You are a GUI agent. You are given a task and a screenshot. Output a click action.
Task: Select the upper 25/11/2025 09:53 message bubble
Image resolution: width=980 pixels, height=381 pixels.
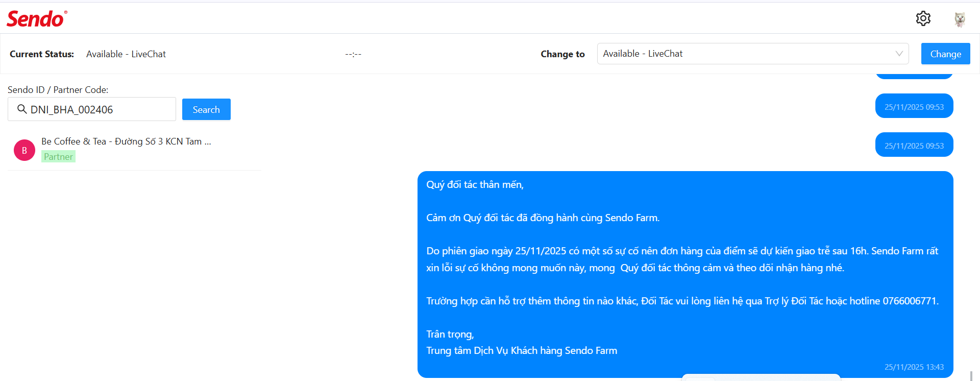point(914,106)
